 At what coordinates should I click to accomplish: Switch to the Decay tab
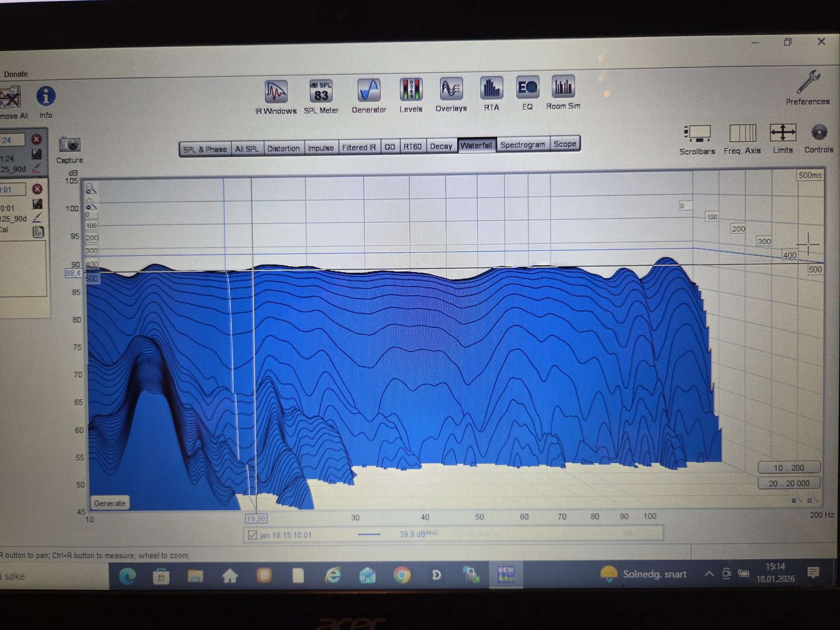click(x=441, y=146)
